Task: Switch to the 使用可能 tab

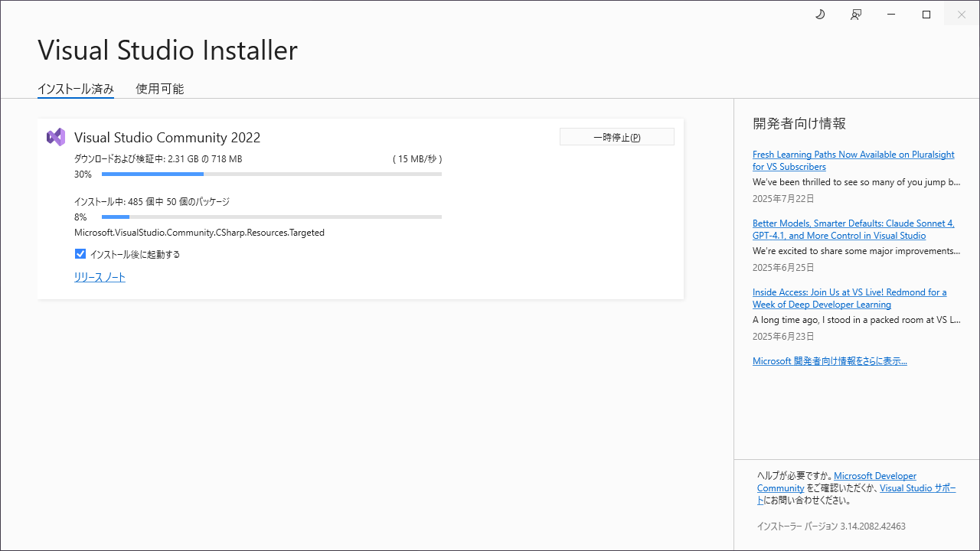Action: pos(160,89)
